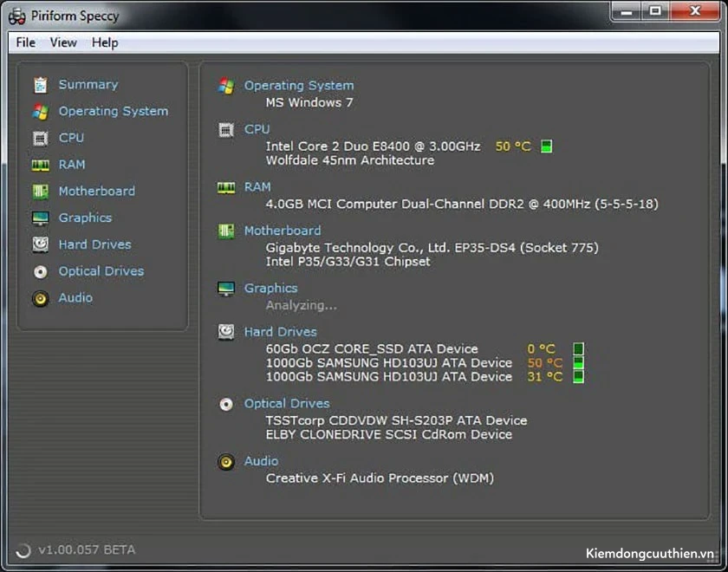728x572 pixels.
Task: Minimize the Speccy window
Action: point(627,11)
